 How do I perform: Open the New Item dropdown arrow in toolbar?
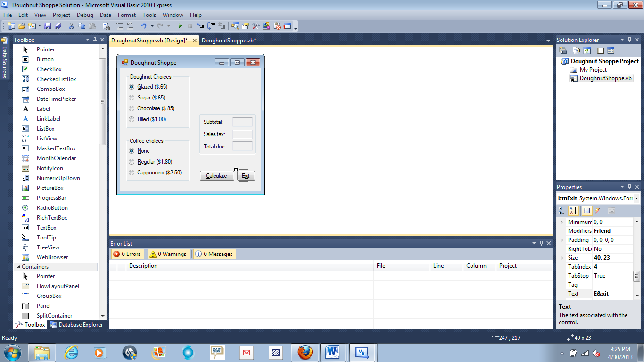(40, 26)
